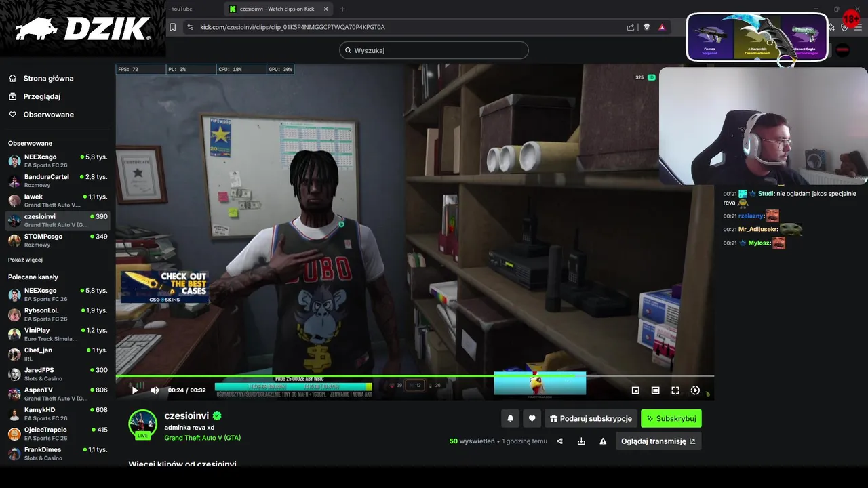The height and width of the screenshot is (488, 868).
Task: Open followed channel NEEXcsgo in Obserwowane list
Action: [58, 161]
